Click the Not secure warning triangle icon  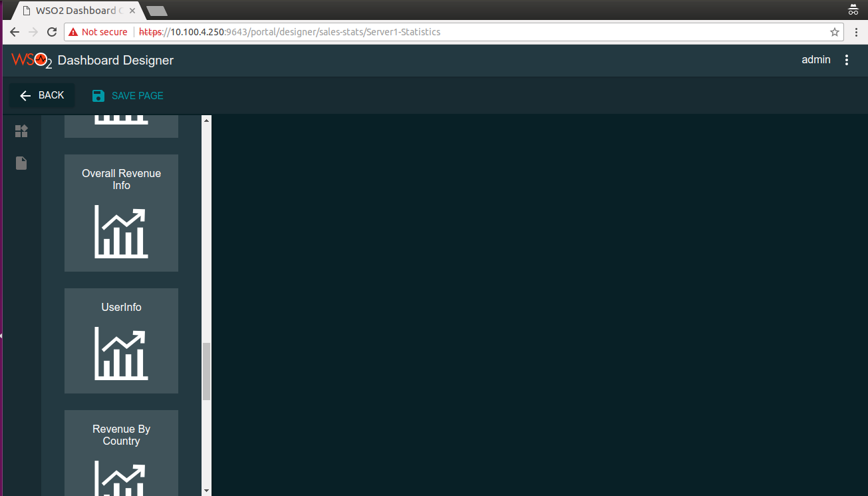(x=72, y=31)
